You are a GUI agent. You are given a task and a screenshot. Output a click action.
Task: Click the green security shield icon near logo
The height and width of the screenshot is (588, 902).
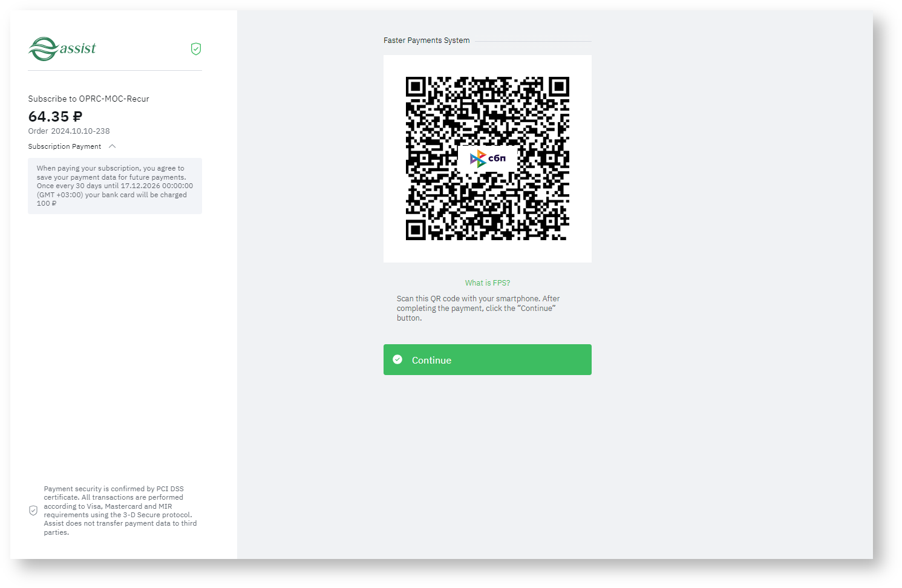tap(196, 49)
